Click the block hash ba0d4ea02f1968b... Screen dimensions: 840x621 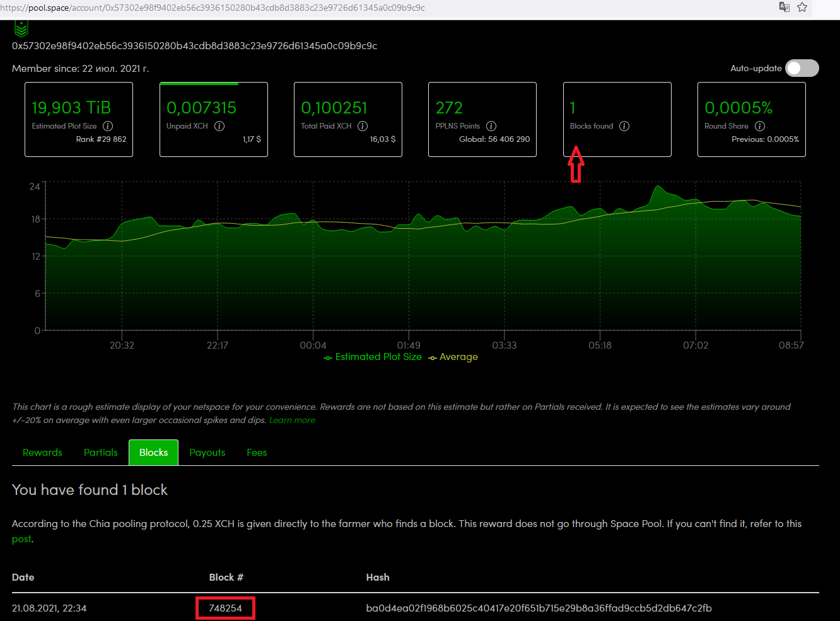[539, 608]
